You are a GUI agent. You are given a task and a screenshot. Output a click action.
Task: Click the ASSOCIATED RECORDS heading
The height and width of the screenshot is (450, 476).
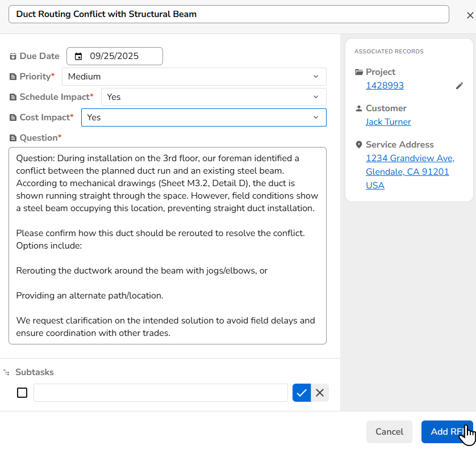(389, 52)
